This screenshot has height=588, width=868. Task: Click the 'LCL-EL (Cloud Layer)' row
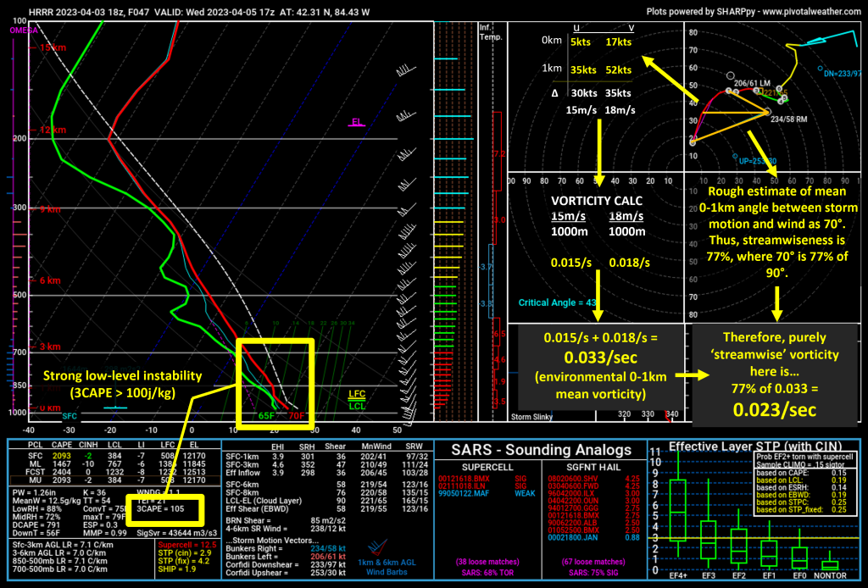(x=326, y=501)
